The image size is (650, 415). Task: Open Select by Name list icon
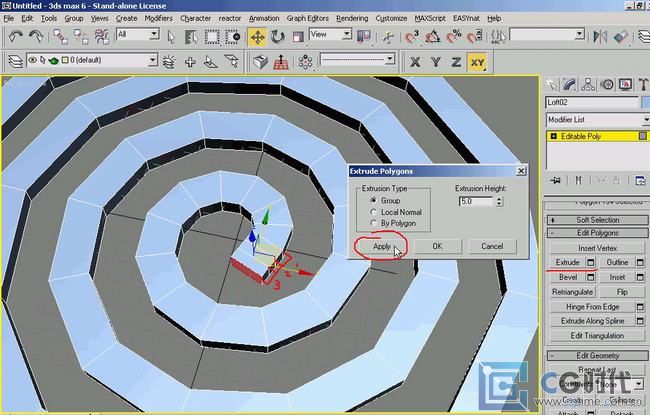191,36
